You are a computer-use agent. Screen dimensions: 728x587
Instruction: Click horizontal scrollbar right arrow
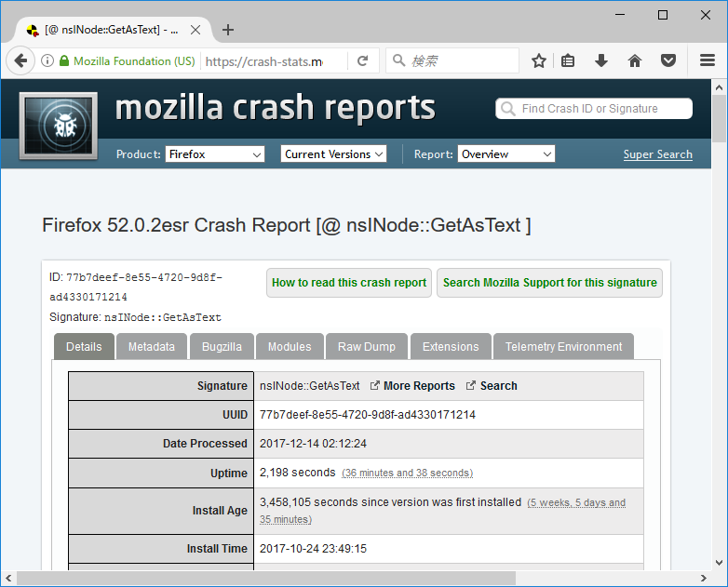[x=704, y=579]
